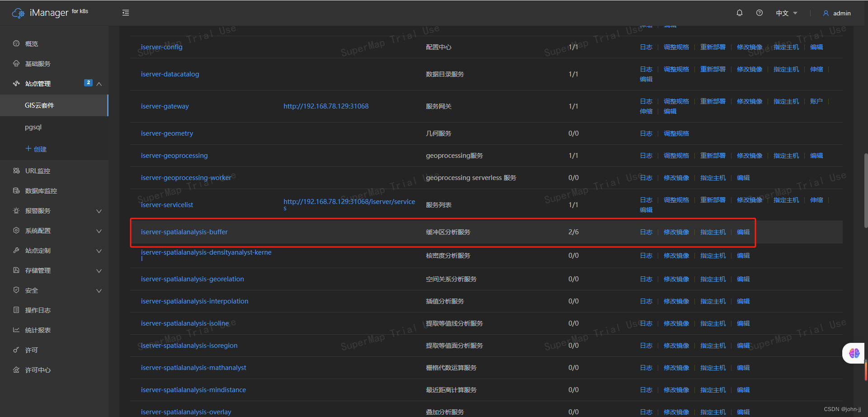Viewport: 868px width, 417px height.
Task: Click the 缓冲区分析服务 description cell
Action: pyautogui.click(x=448, y=232)
